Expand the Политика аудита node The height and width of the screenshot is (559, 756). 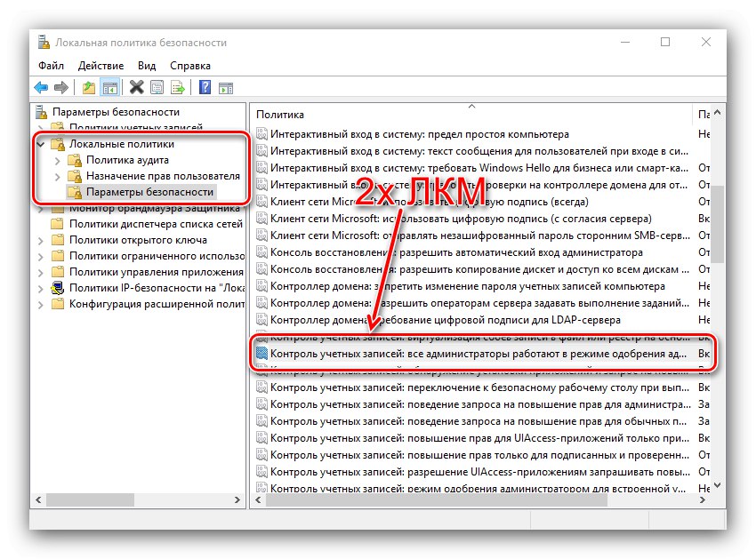[x=58, y=161]
